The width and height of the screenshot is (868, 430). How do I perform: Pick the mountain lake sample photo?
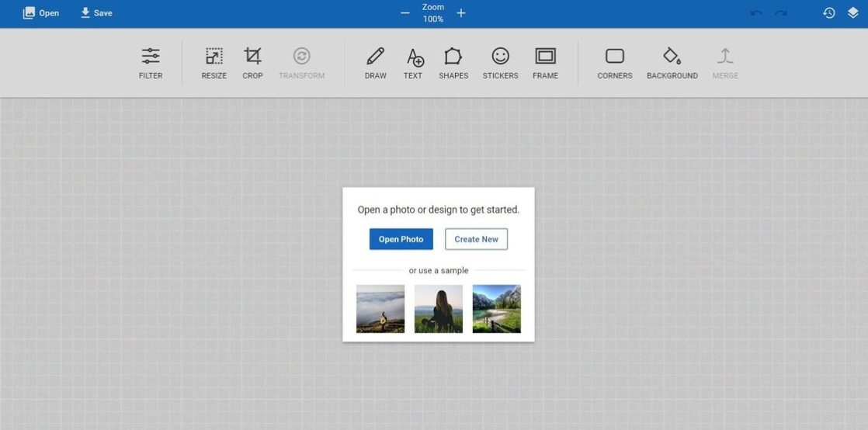pyautogui.click(x=497, y=309)
